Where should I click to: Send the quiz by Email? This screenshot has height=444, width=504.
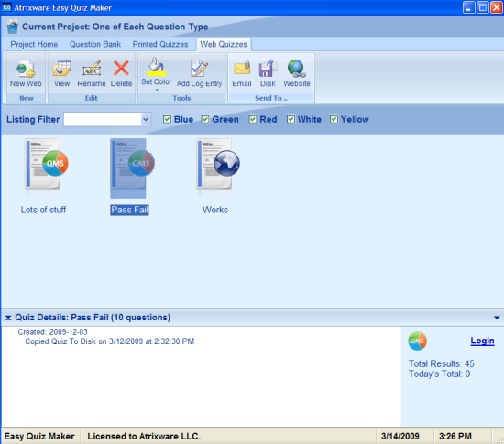point(242,73)
